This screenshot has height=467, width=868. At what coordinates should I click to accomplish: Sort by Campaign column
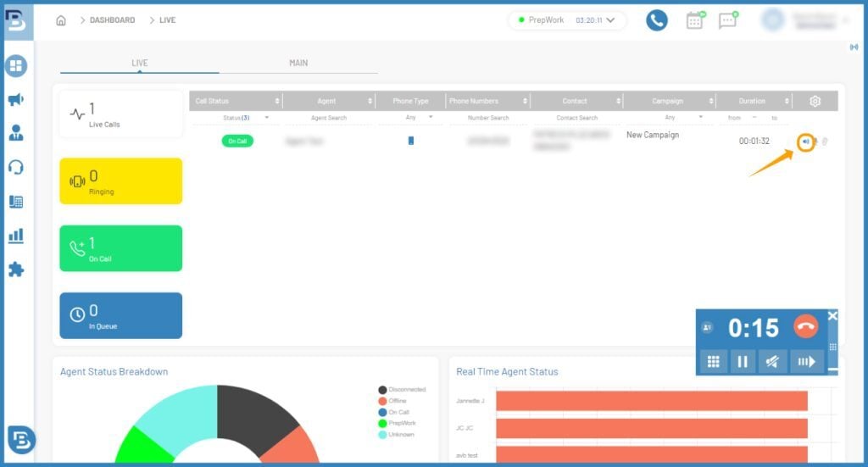(x=711, y=101)
